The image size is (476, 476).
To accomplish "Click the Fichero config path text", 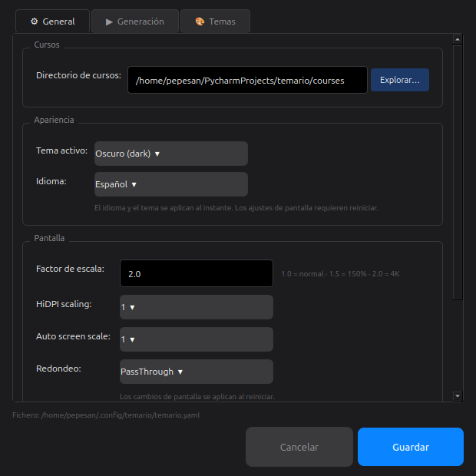I will (x=106, y=415).
